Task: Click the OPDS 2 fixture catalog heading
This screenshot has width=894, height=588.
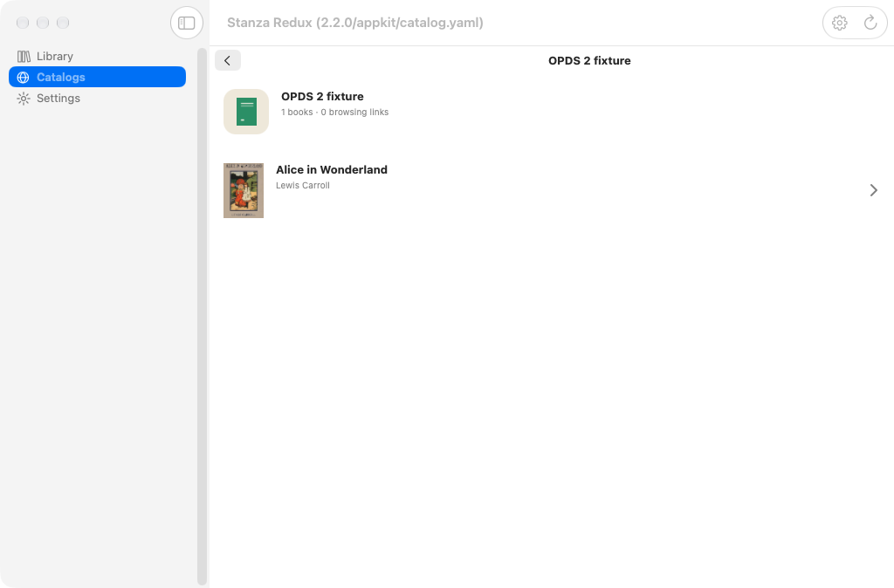Action: tap(322, 96)
